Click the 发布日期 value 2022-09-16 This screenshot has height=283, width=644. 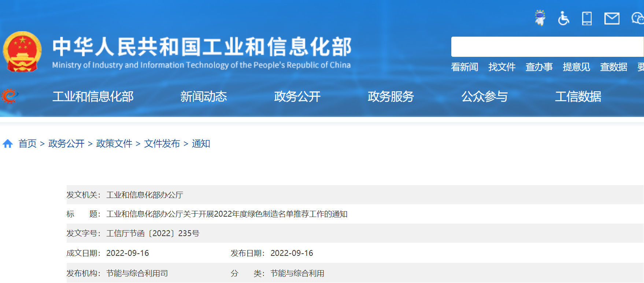coord(292,253)
